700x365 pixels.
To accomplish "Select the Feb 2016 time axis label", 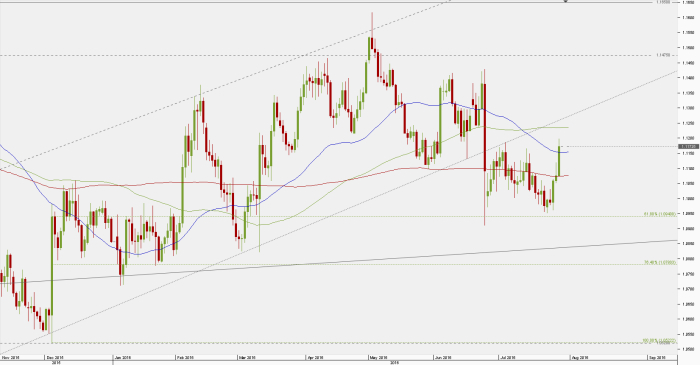I will tap(185, 357).
